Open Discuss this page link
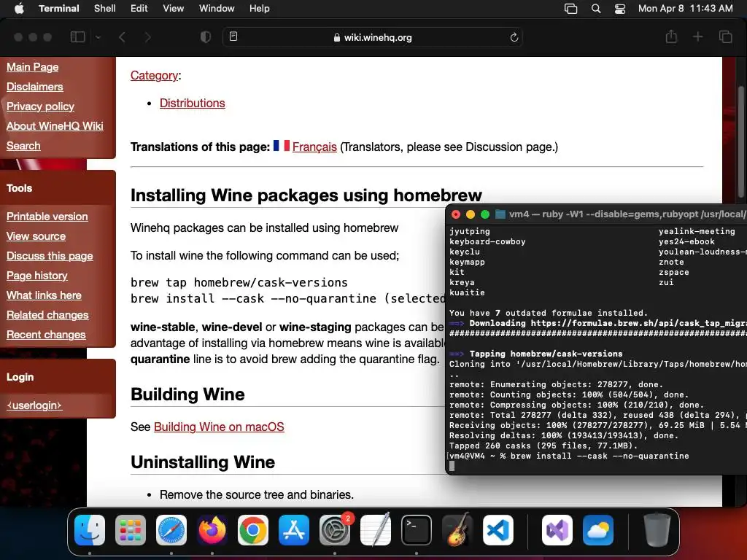This screenshot has height=560, width=747. coord(50,256)
